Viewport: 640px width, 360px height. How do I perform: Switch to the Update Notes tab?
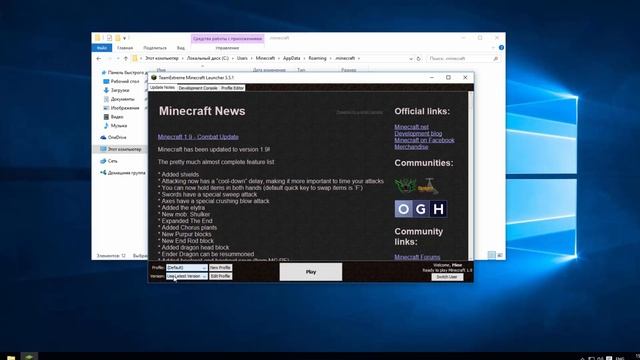click(x=162, y=88)
